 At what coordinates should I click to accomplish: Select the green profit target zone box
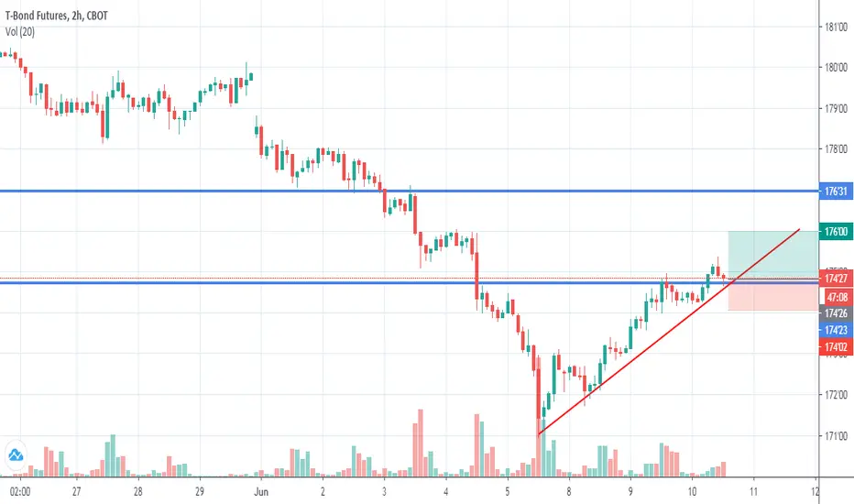tap(772, 255)
